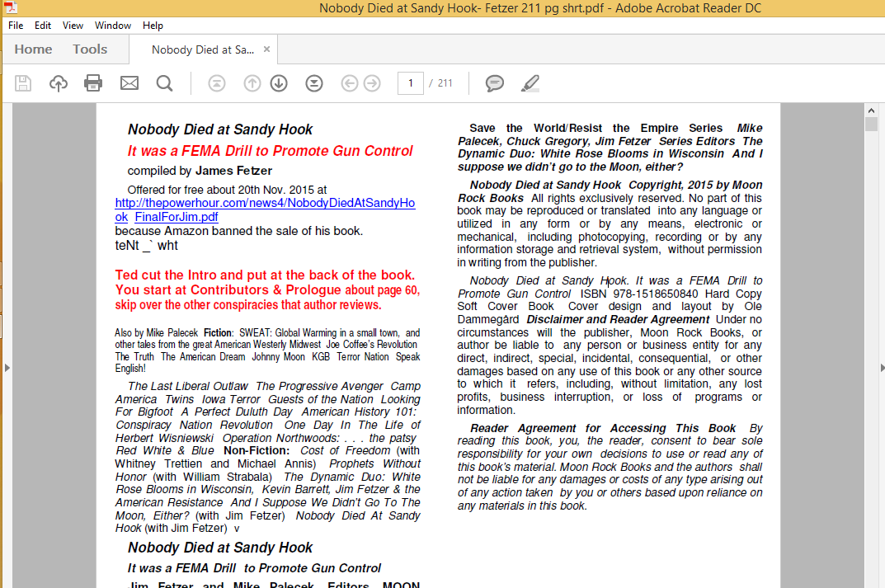
Task: Switch to the Home tab
Action: click(x=33, y=49)
